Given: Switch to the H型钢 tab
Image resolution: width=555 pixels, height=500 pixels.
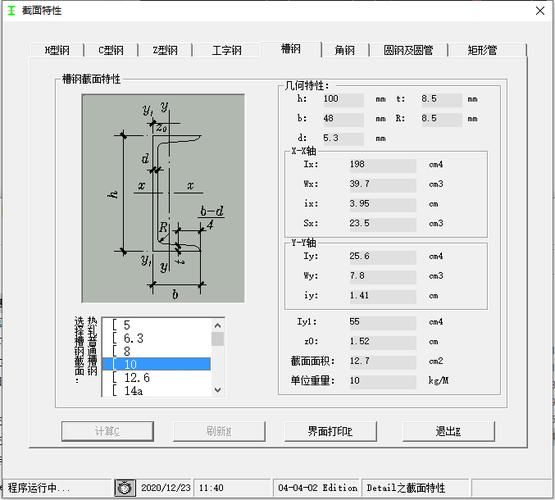Looking at the screenshot, I should pos(57,50).
